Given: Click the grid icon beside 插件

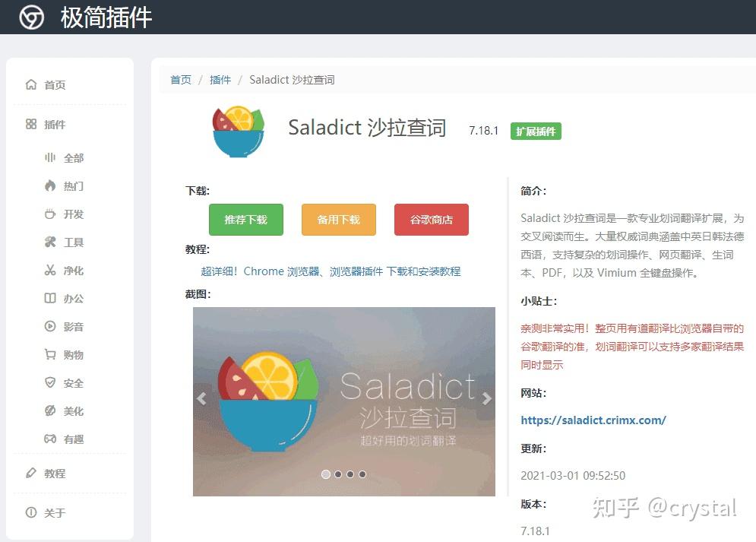Looking at the screenshot, I should click(x=31, y=124).
